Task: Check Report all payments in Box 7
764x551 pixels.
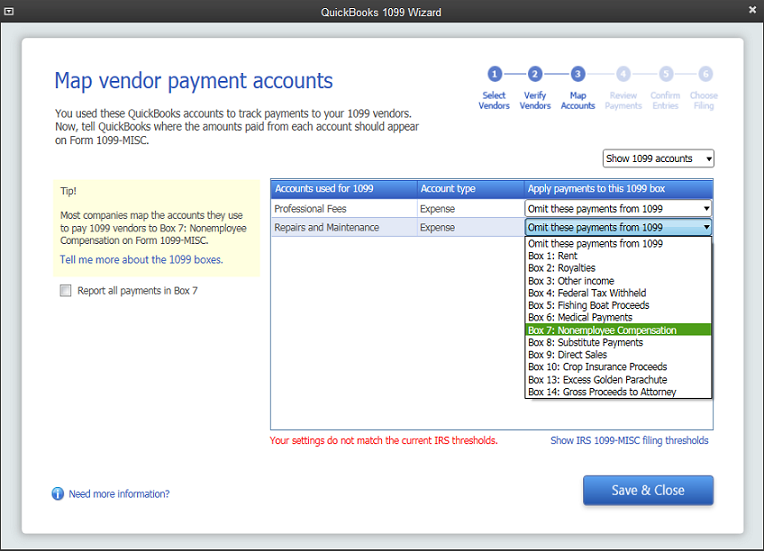Action: click(x=65, y=291)
